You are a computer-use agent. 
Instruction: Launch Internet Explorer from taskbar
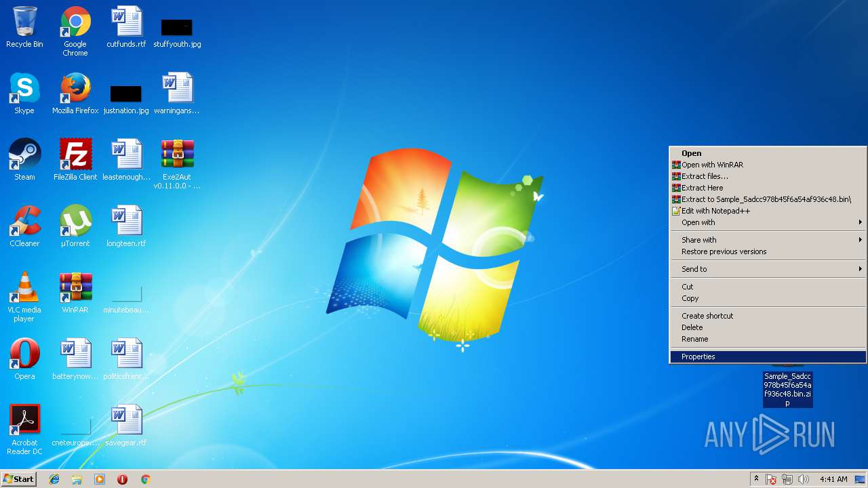coord(54,479)
